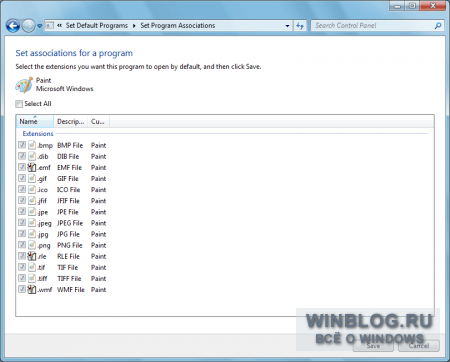This screenshot has width=450, height=362.
Task: Select the PNG File description text
Action: click(70, 245)
